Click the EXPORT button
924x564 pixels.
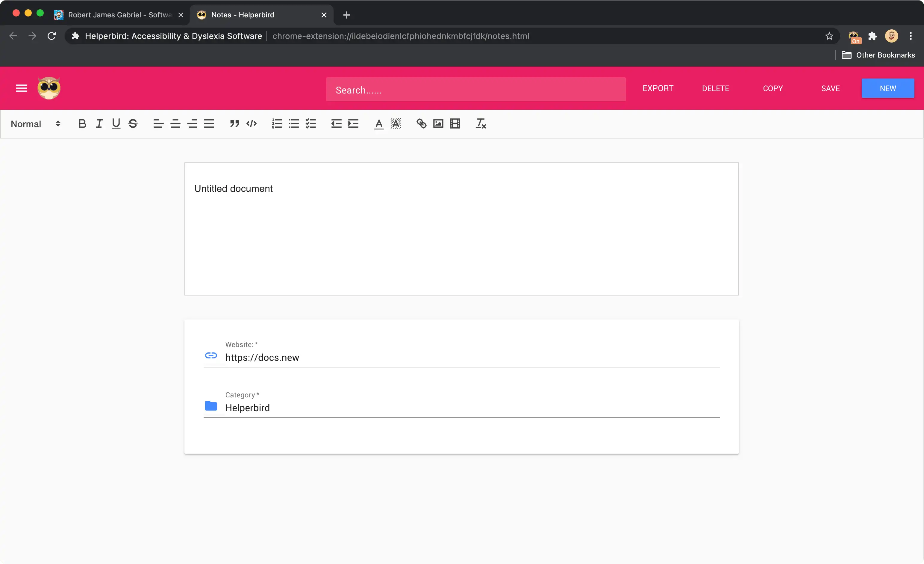658,88
